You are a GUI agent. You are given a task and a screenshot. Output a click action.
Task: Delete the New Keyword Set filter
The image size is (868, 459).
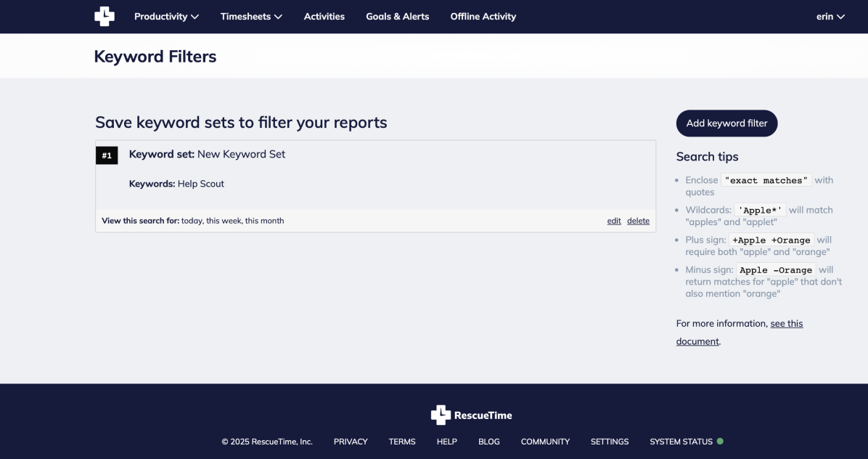(638, 221)
